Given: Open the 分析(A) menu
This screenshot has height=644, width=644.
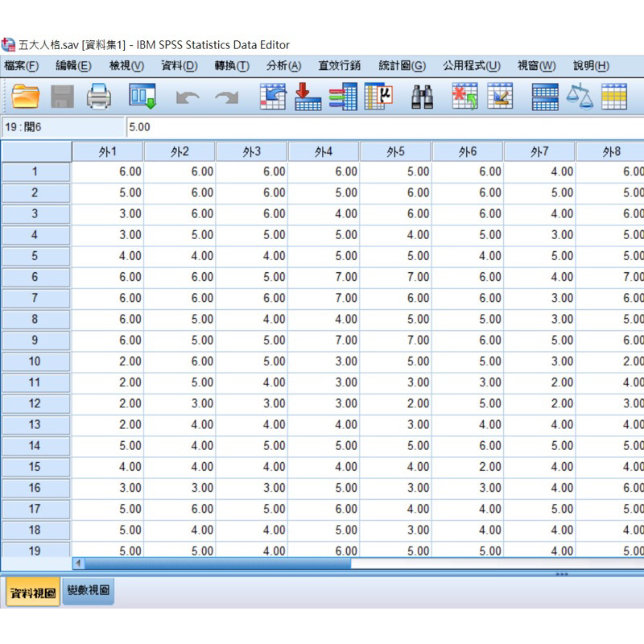Looking at the screenshot, I should (x=284, y=66).
